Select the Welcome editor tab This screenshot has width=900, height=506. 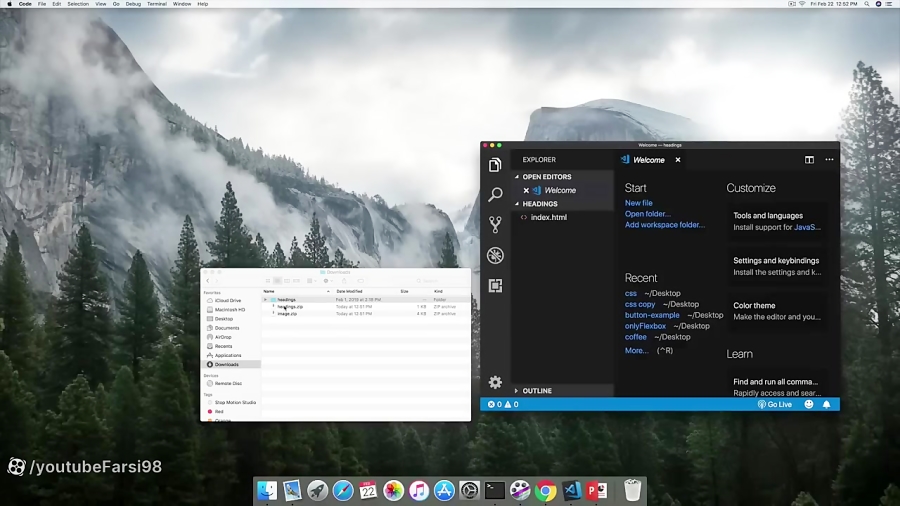coord(648,160)
